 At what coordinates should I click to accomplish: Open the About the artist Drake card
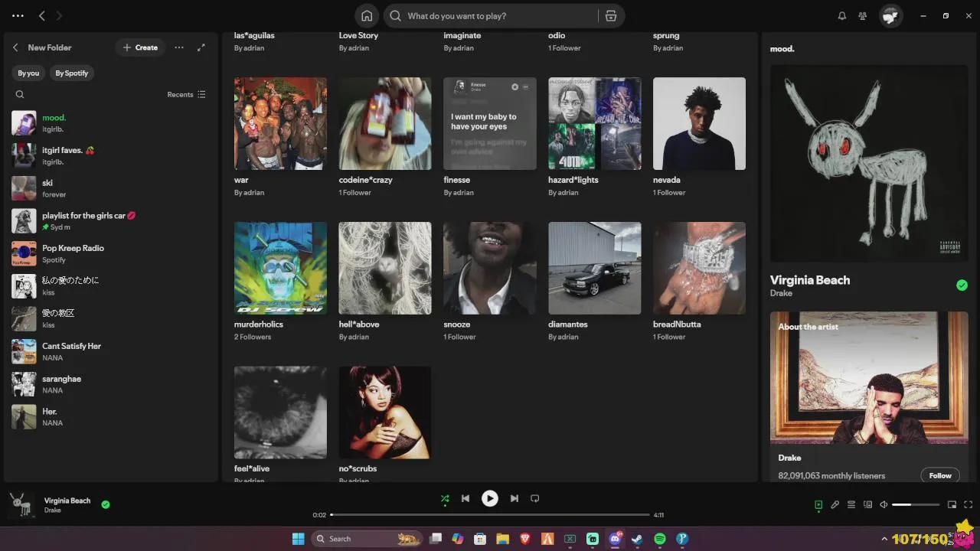[x=869, y=396]
